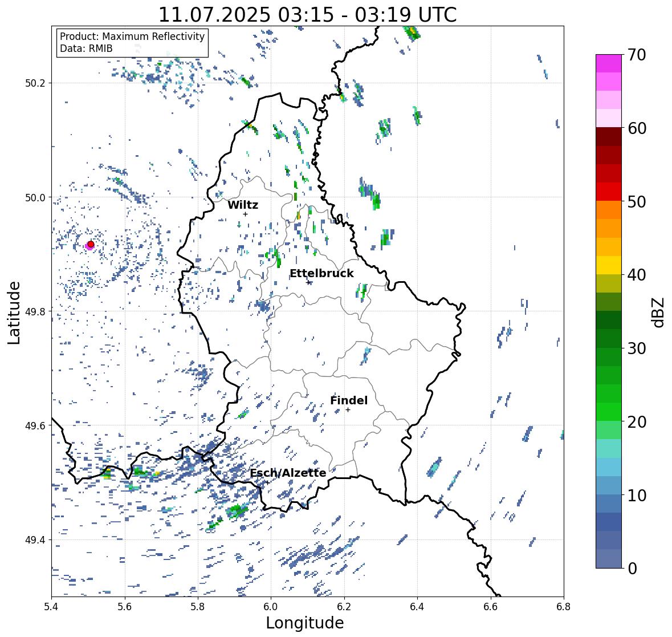Click the plus marker below the Findel label
The image size is (672, 637).
[x=348, y=410]
